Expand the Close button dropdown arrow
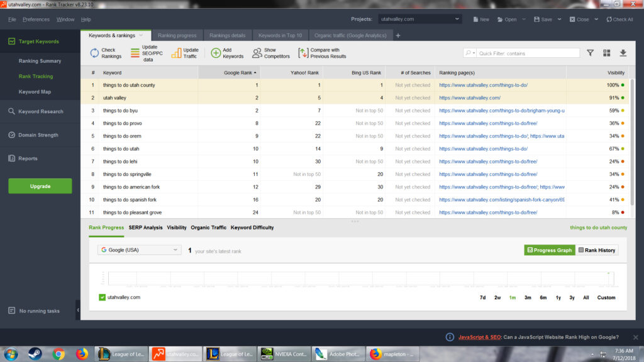 click(x=596, y=19)
